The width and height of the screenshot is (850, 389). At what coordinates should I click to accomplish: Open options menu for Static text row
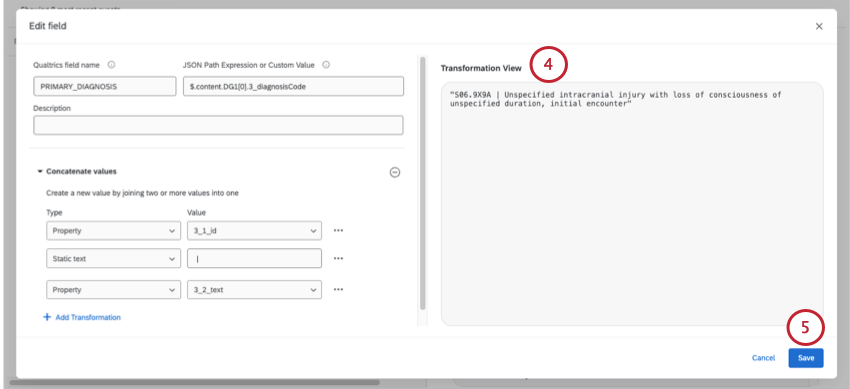tap(338, 258)
